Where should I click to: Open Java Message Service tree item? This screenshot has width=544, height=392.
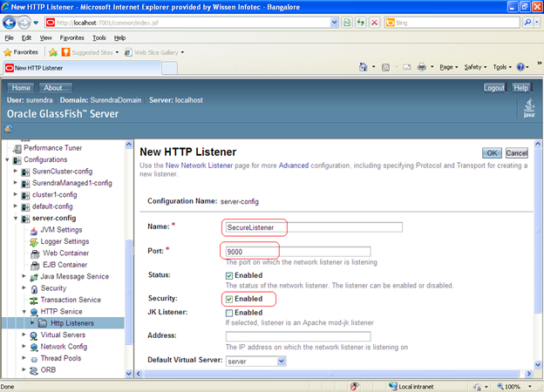75,277
